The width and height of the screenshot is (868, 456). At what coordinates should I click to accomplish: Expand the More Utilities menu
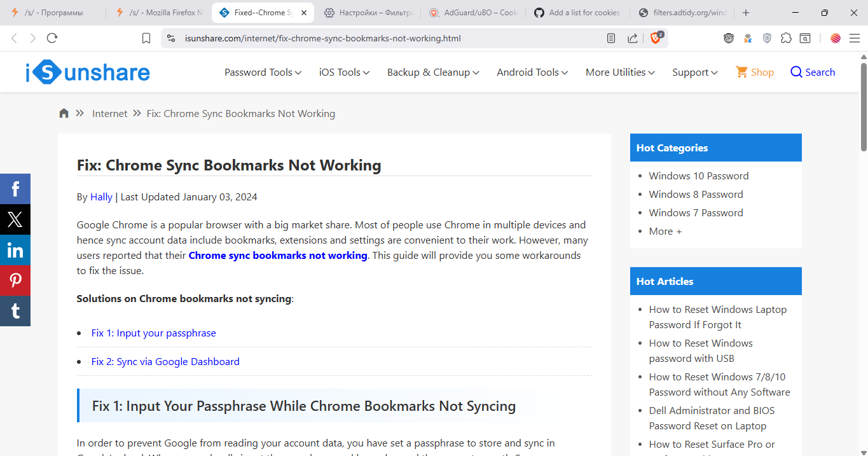[x=621, y=73]
